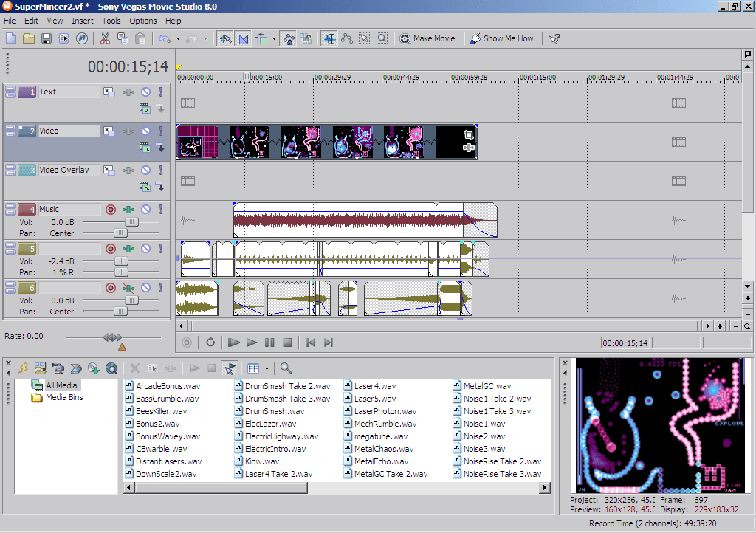Click the Import Media icon in media pool
The width and height of the screenshot is (756, 533).
[39, 368]
